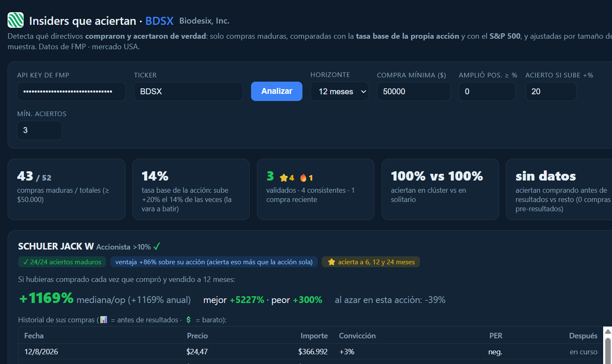Click the Convicción column header

pyautogui.click(x=357, y=336)
